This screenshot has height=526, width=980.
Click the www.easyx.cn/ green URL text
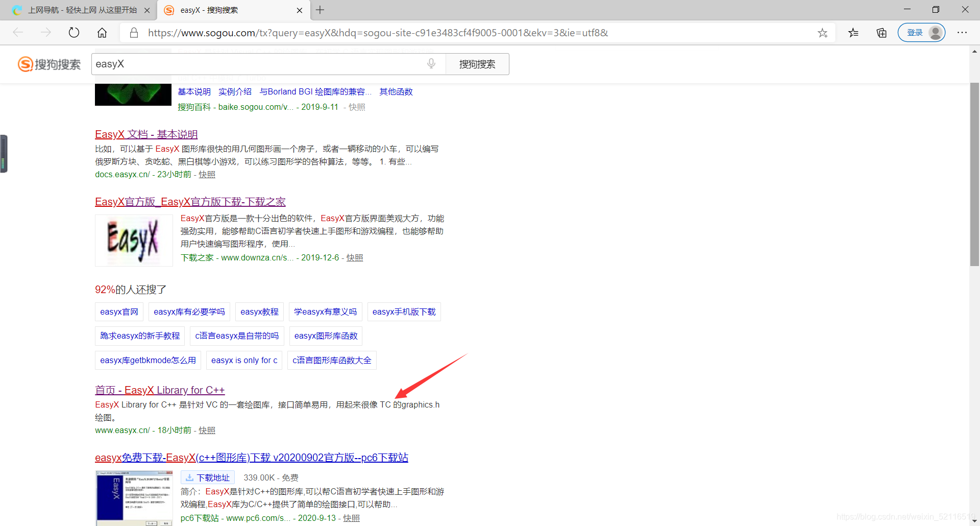(122, 431)
